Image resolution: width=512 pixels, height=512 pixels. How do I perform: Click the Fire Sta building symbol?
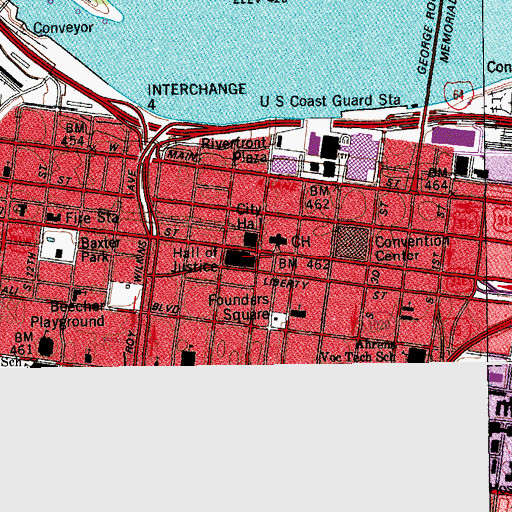tap(54, 218)
